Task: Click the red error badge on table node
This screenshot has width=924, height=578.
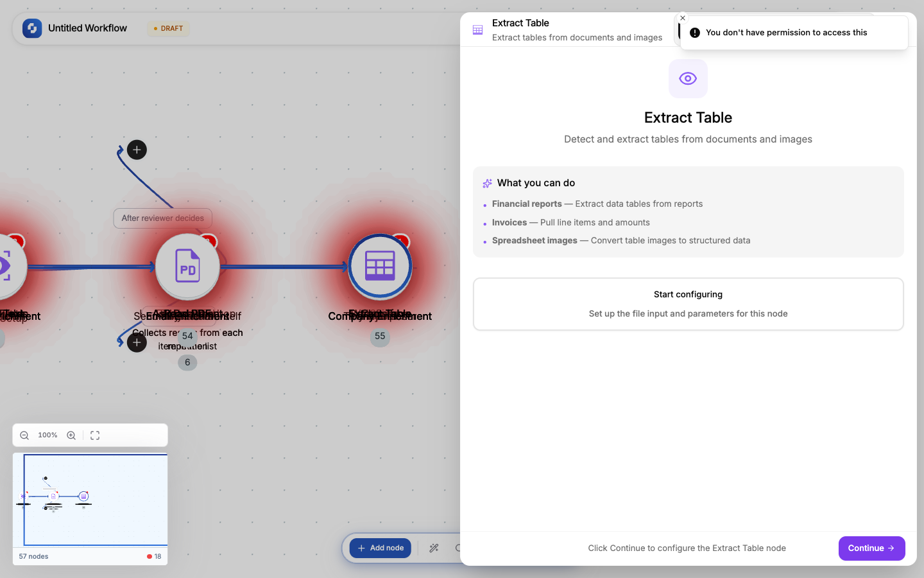Action: tap(402, 241)
